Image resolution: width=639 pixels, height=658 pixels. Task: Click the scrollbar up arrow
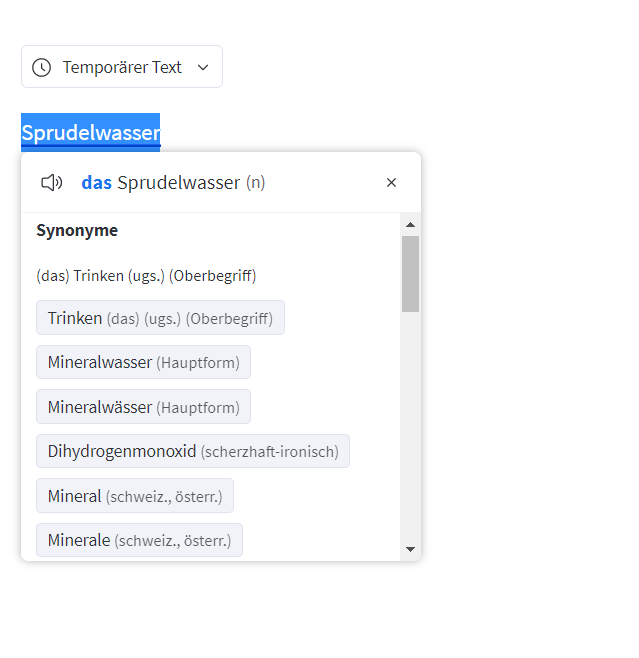pyautogui.click(x=410, y=225)
